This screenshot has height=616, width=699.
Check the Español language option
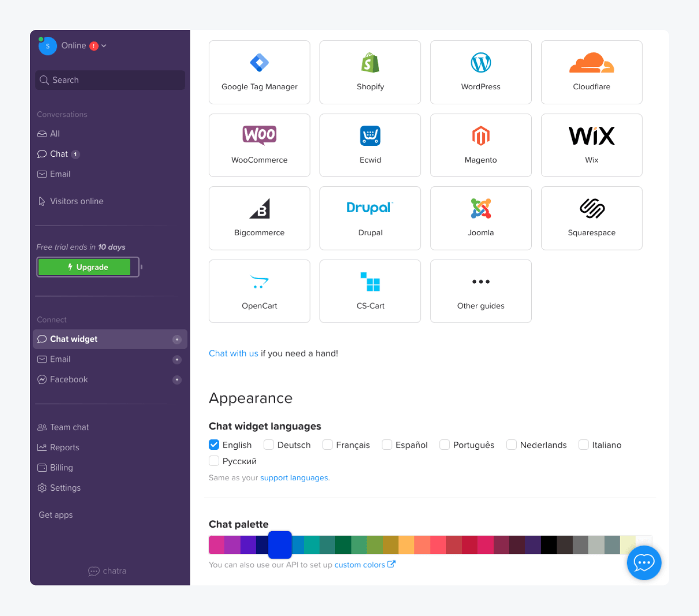click(x=387, y=444)
